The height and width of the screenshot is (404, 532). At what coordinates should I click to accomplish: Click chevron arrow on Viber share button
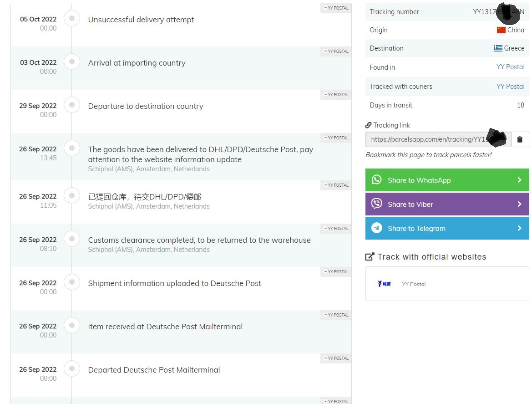click(519, 204)
